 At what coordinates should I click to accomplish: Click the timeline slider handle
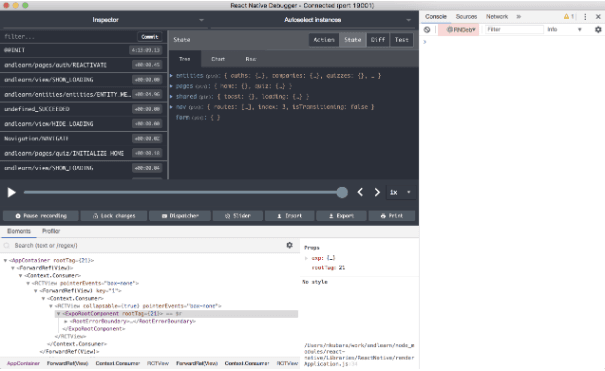click(342, 192)
